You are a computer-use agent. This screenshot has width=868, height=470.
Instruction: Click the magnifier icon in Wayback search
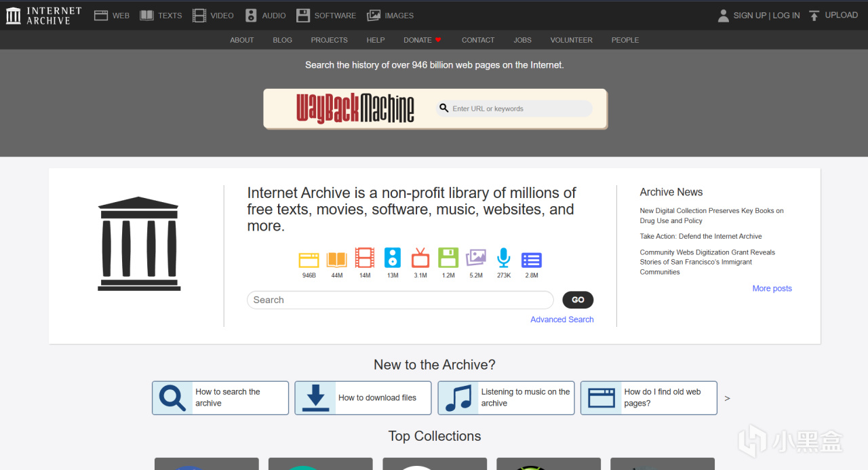(x=444, y=108)
